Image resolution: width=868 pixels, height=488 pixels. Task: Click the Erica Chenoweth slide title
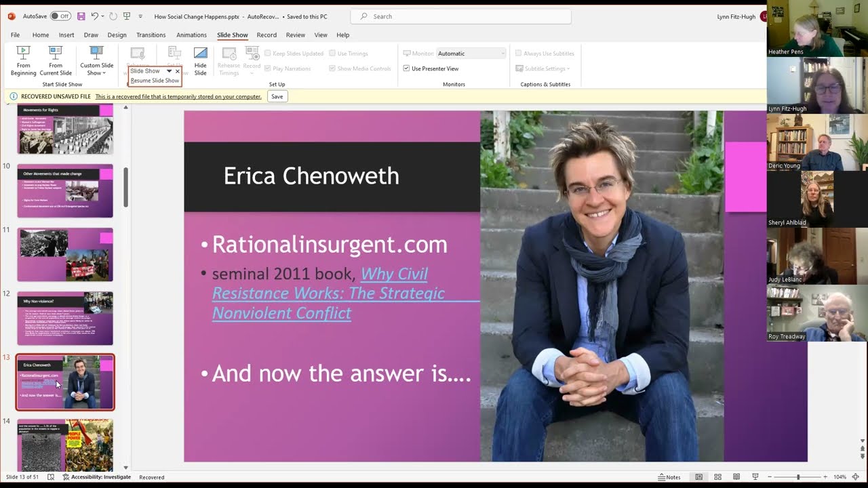pyautogui.click(x=311, y=176)
